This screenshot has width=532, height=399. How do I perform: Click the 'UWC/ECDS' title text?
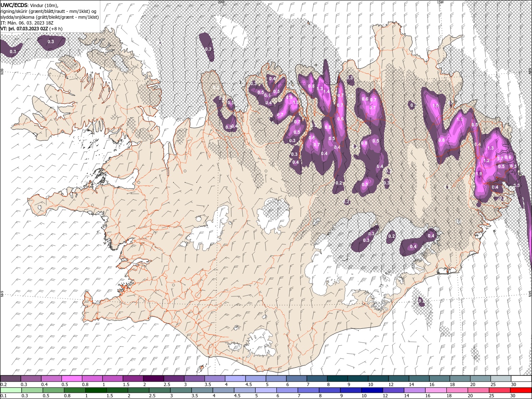14,5
